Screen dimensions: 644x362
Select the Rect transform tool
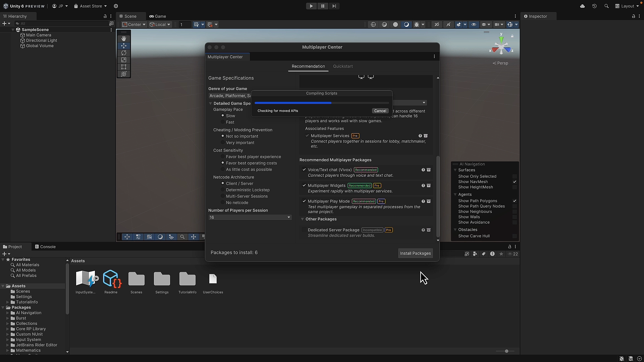tap(124, 67)
